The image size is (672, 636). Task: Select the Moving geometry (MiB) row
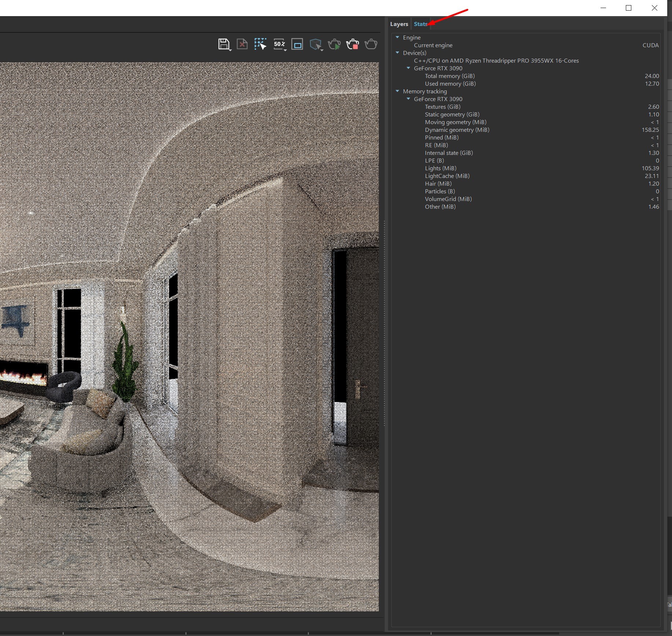[x=526, y=122]
